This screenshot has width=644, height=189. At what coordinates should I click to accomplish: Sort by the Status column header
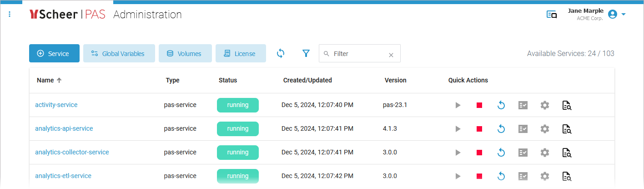pos(228,80)
